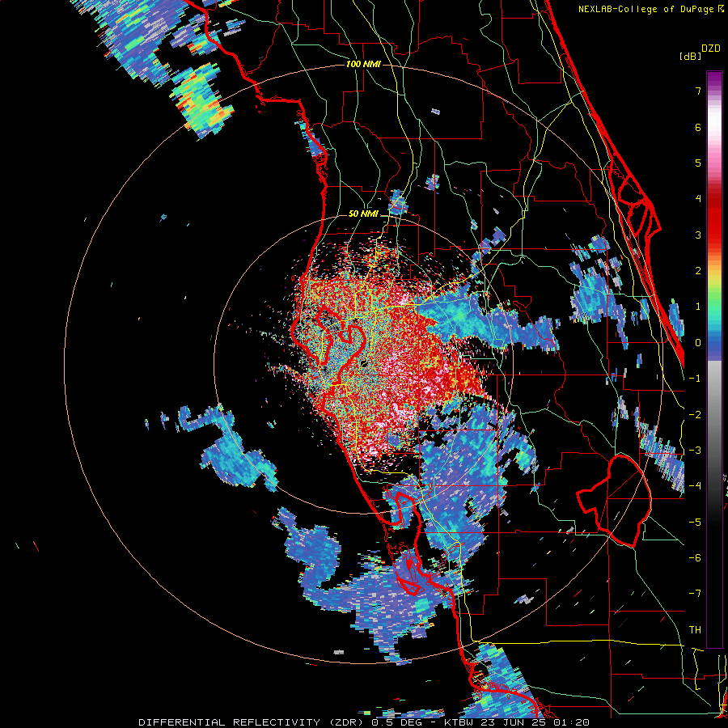Screen dimensions: 728x728
Task: Click the -2 tick on the color scale
Action: click(x=695, y=414)
